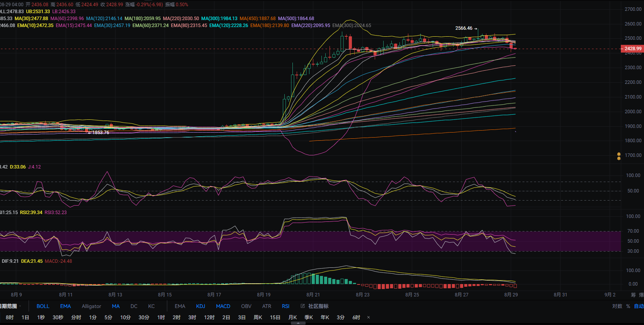644x325 pixels.
Task: Select the 周K weekly candlestick timeframe
Action: pyautogui.click(x=258, y=318)
